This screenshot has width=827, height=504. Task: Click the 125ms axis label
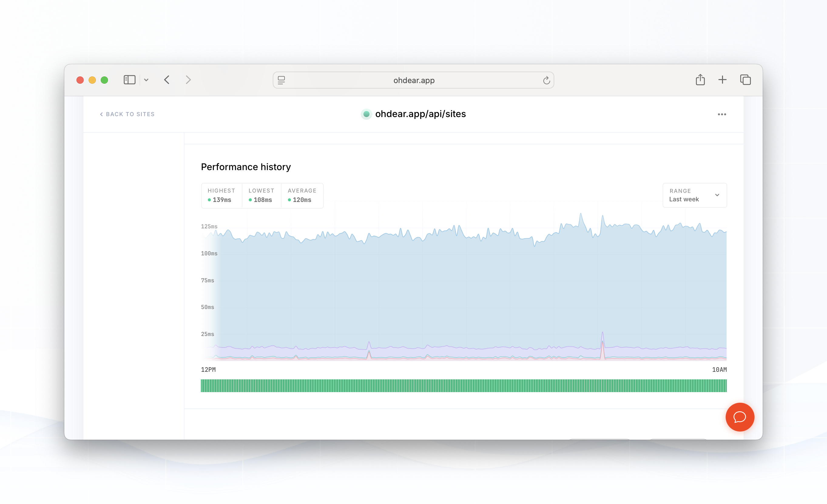209,227
